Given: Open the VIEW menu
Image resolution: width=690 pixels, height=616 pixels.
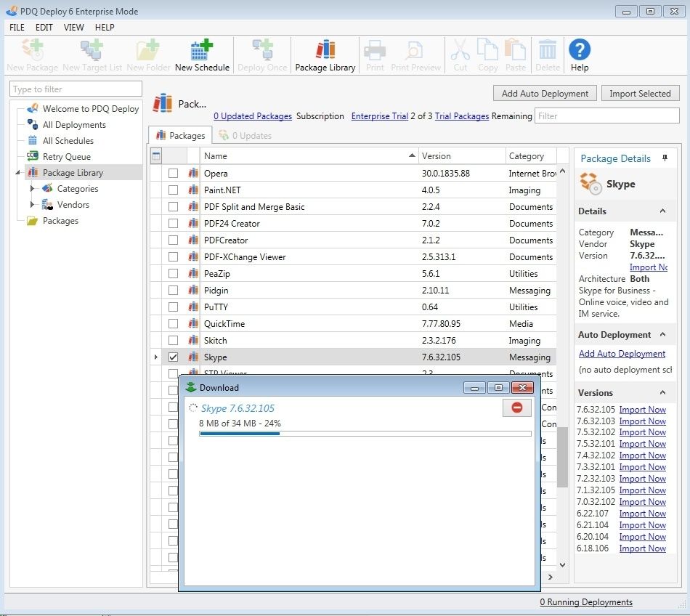Looking at the screenshot, I should point(73,28).
